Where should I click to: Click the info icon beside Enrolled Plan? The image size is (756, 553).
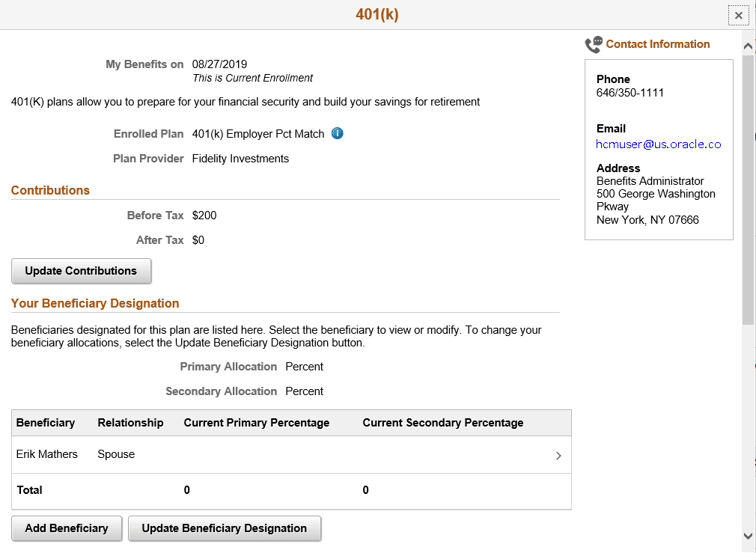tap(337, 134)
